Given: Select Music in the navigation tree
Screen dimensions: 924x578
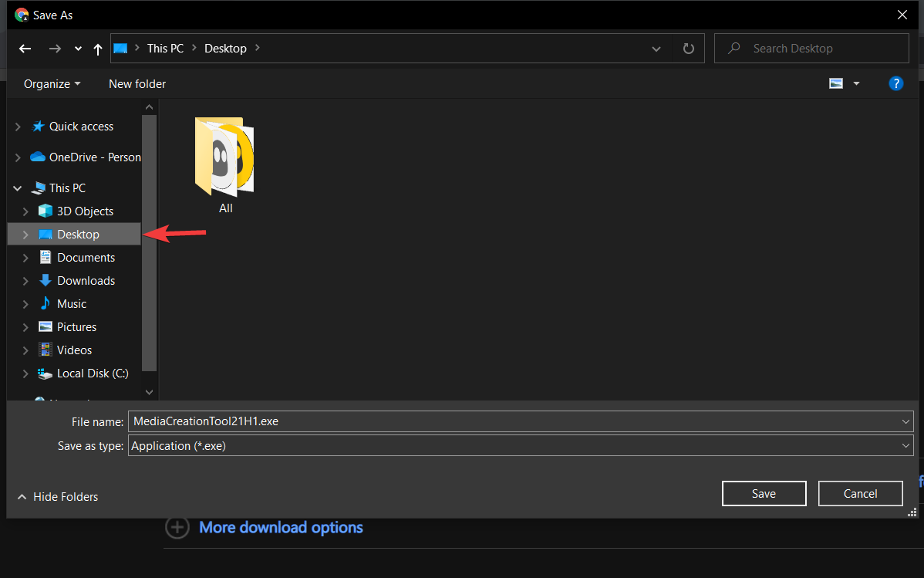Looking at the screenshot, I should [x=71, y=304].
